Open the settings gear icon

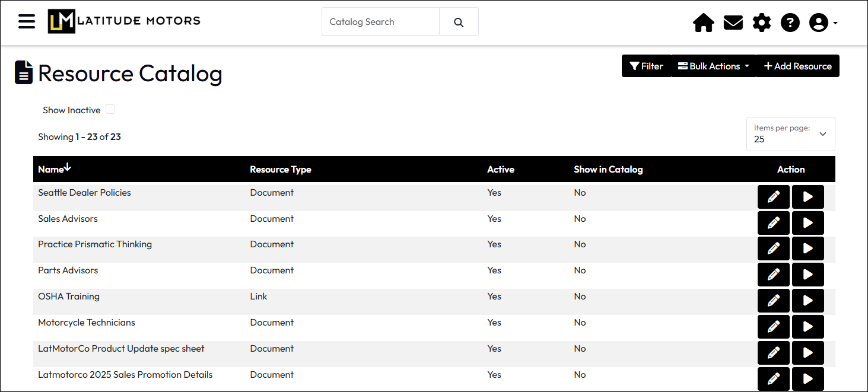[x=762, y=23]
